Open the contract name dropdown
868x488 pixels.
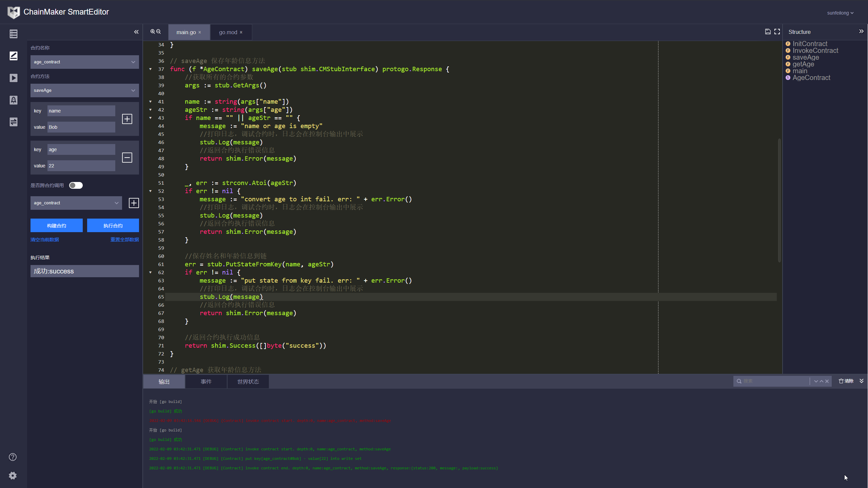point(85,62)
